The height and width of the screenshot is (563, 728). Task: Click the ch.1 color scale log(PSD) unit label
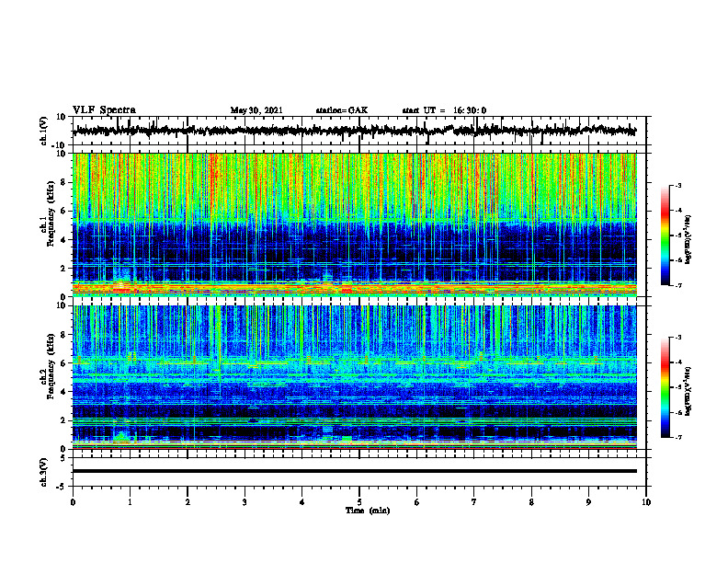click(x=688, y=240)
